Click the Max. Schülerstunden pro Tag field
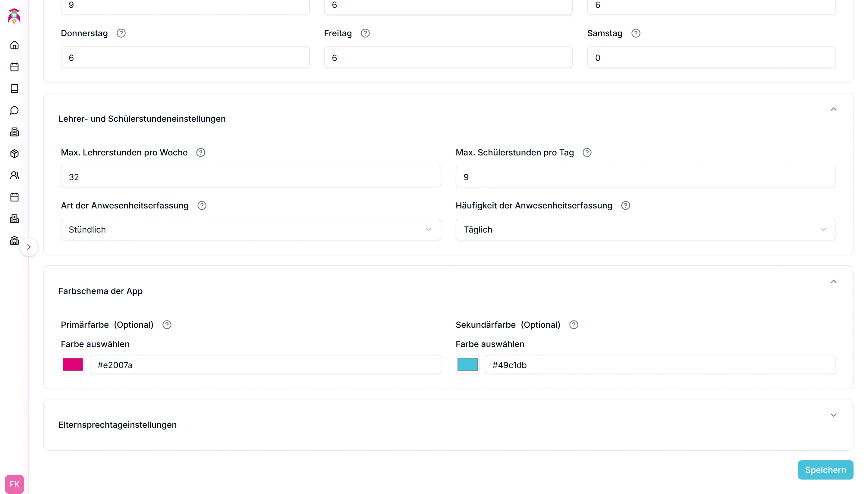This screenshot has width=868, height=494. [645, 177]
